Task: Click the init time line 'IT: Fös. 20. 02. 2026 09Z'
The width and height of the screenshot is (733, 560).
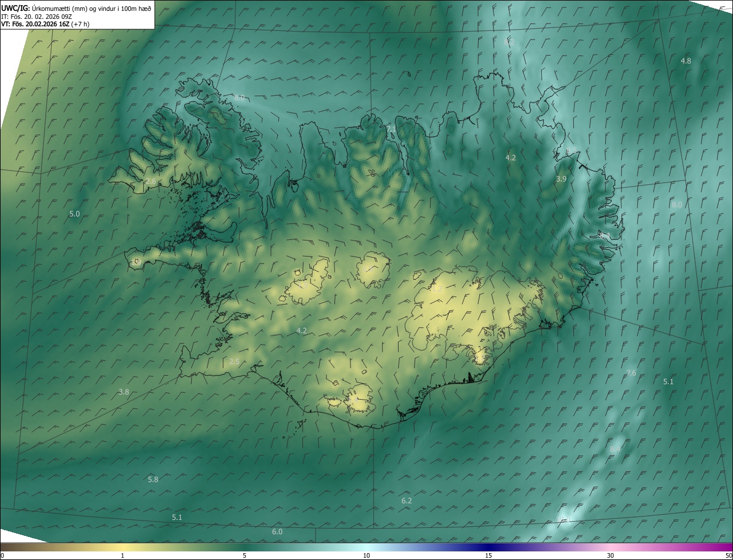Action: click(36, 17)
